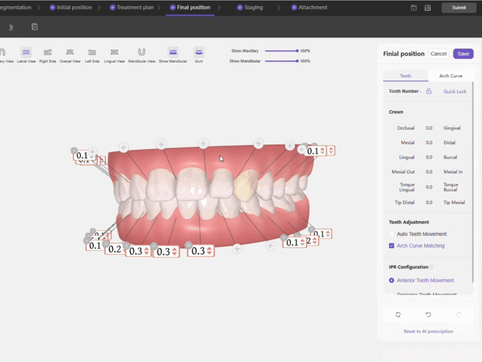The image size is (482, 362).
Task: Adjust the Show Maxillary slider
Action: click(282, 51)
